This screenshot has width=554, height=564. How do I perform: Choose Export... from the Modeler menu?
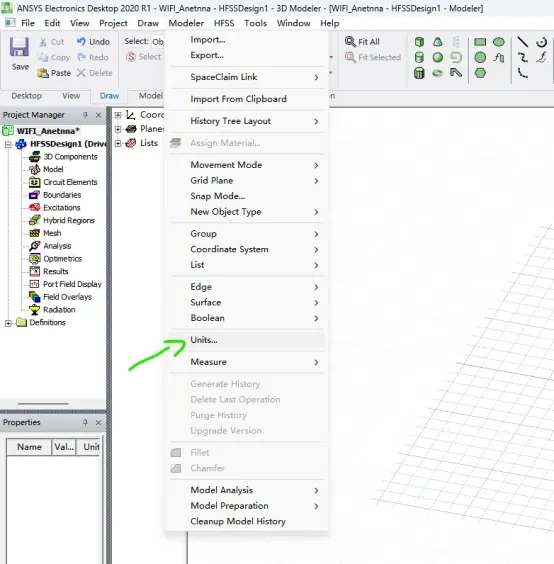(x=247, y=55)
